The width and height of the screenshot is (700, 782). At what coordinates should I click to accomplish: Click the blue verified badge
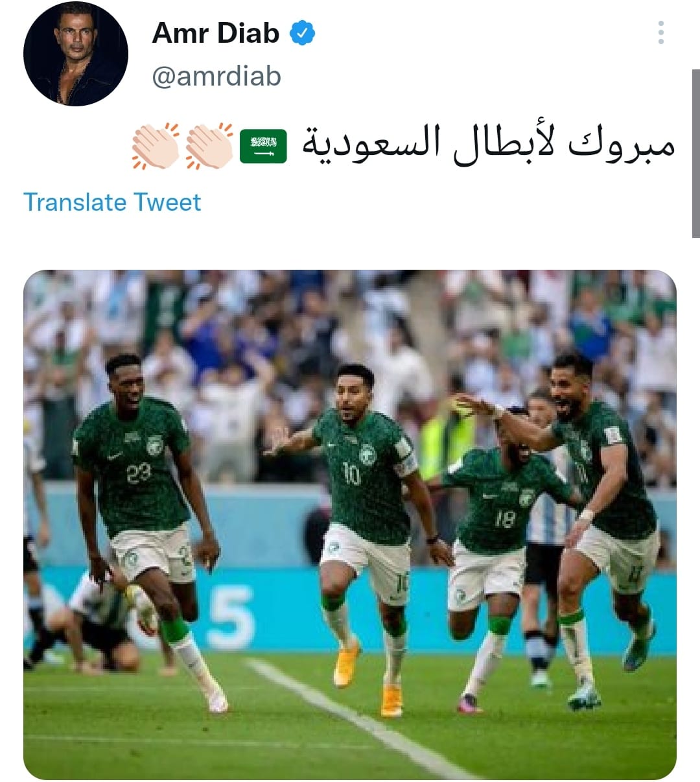coord(302,33)
